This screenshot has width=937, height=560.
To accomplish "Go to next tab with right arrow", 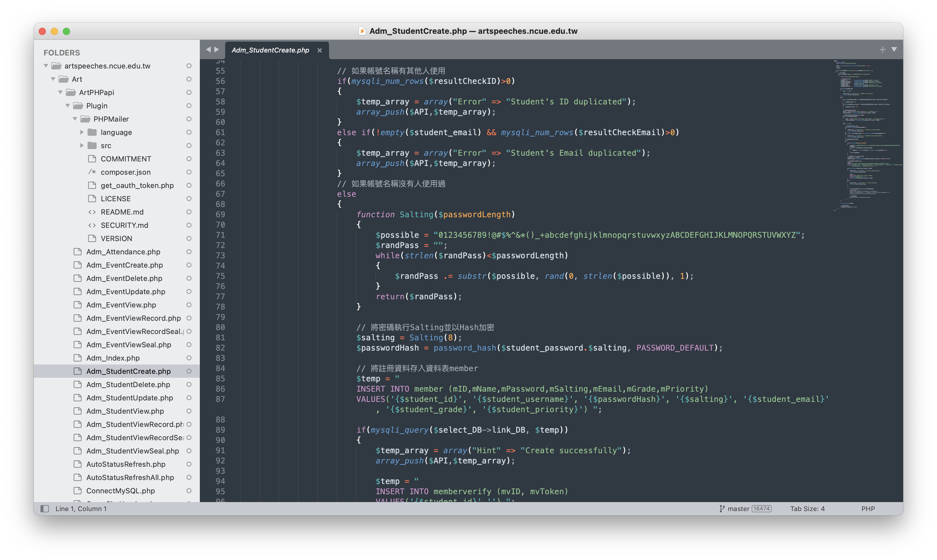I will point(217,49).
